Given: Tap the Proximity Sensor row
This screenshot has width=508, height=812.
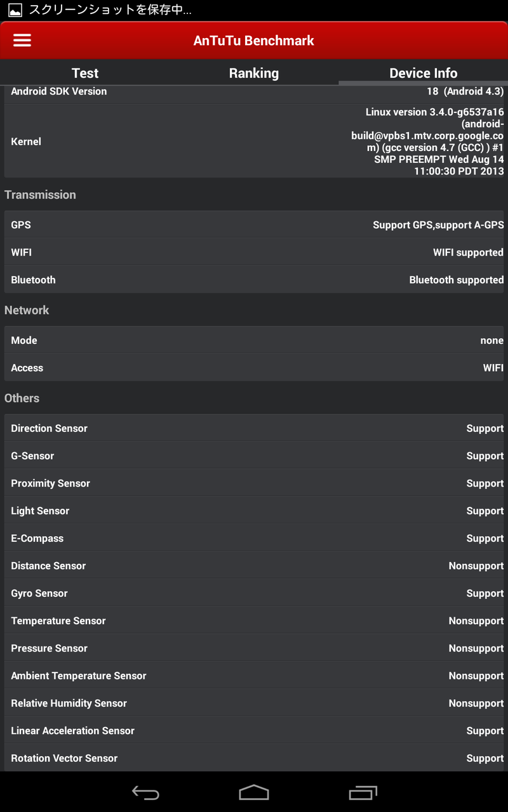Looking at the screenshot, I should pyautogui.click(x=254, y=483).
